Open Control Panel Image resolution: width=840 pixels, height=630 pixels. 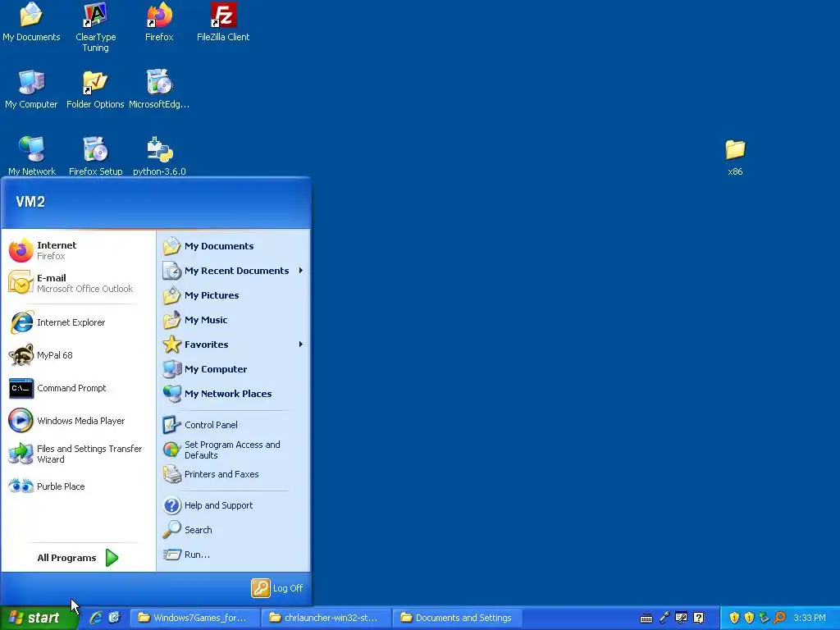coord(234,425)
